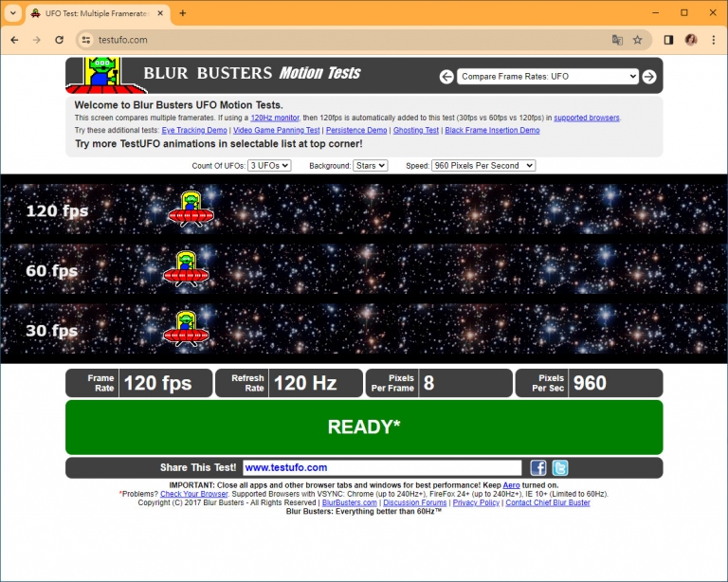The height and width of the screenshot is (582, 728).
Task: Open the translate page icon
Action: (x=617, y=40)
